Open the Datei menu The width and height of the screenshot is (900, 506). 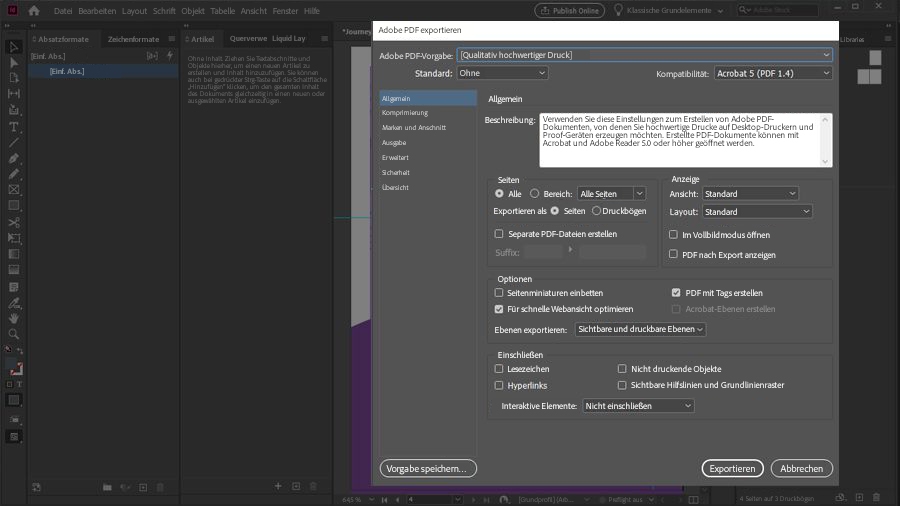tap(63, 11)
